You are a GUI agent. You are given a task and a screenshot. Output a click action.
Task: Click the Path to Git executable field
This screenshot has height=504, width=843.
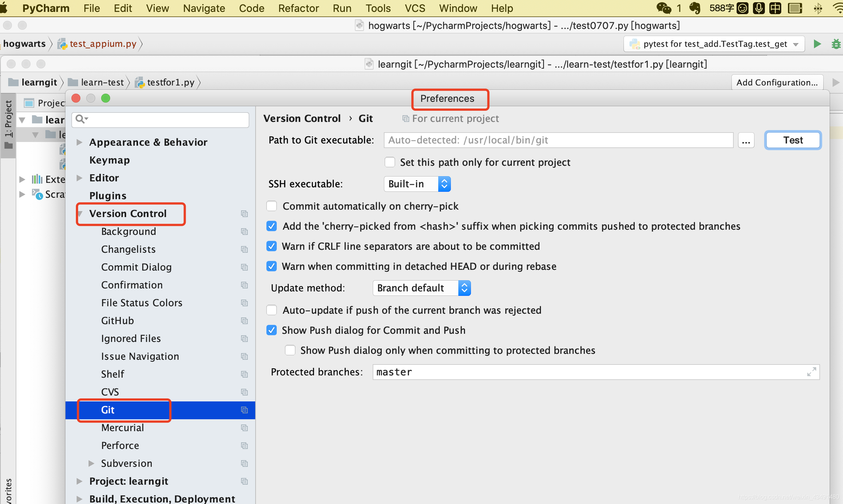point(558,140)
